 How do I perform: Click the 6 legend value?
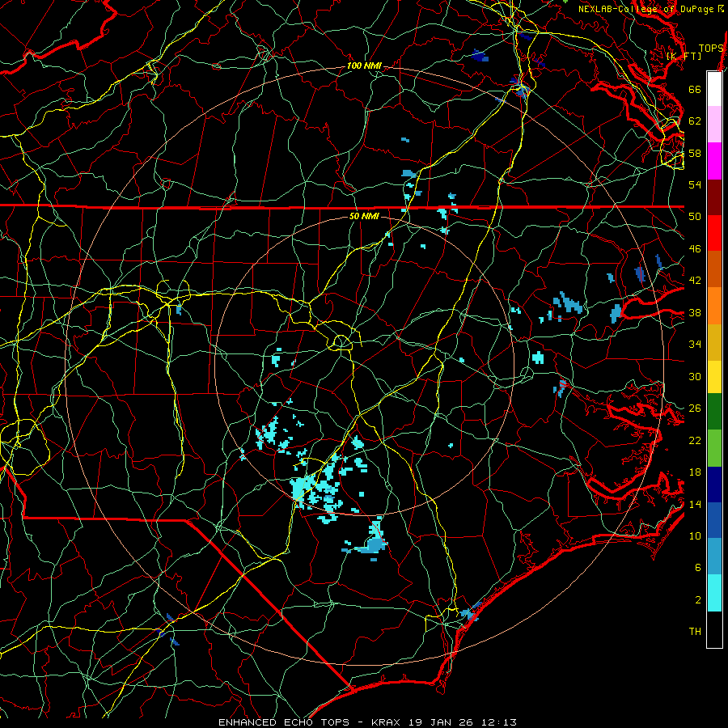click(x=697, y=568)
